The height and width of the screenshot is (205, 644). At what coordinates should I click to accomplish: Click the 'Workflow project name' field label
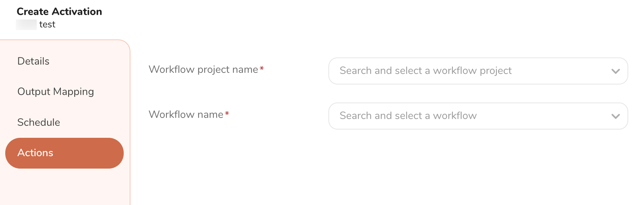coord(203,69)
